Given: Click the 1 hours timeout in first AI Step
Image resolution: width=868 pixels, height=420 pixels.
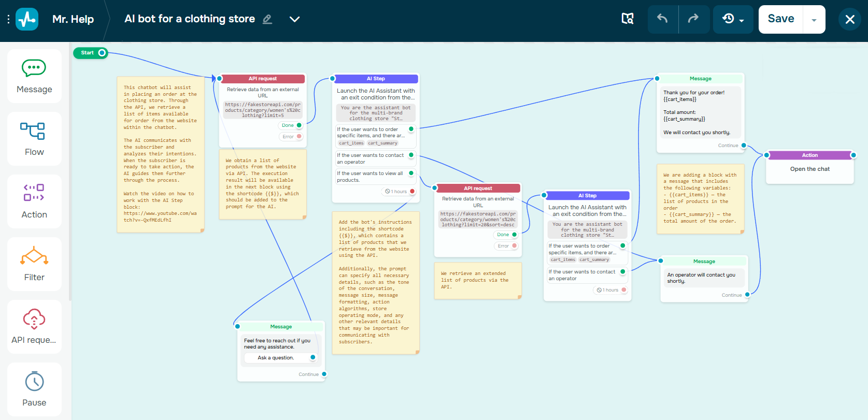Looking at the screenshot, I should 399,192.
